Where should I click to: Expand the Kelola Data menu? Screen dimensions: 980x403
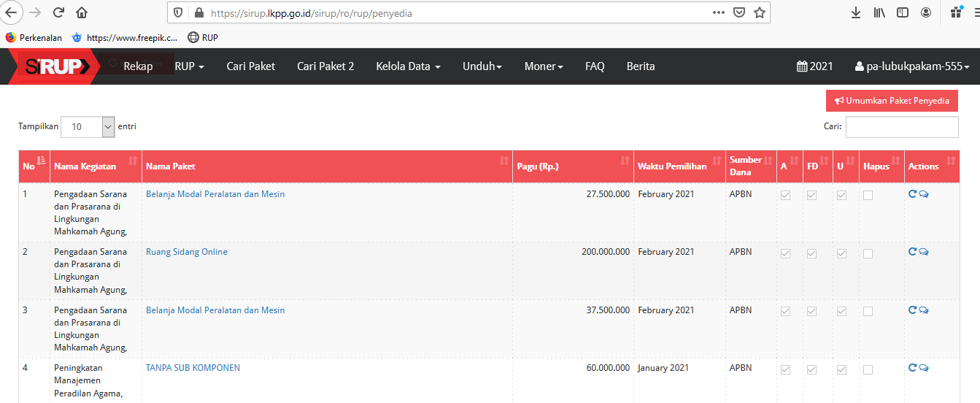point(408,66)
